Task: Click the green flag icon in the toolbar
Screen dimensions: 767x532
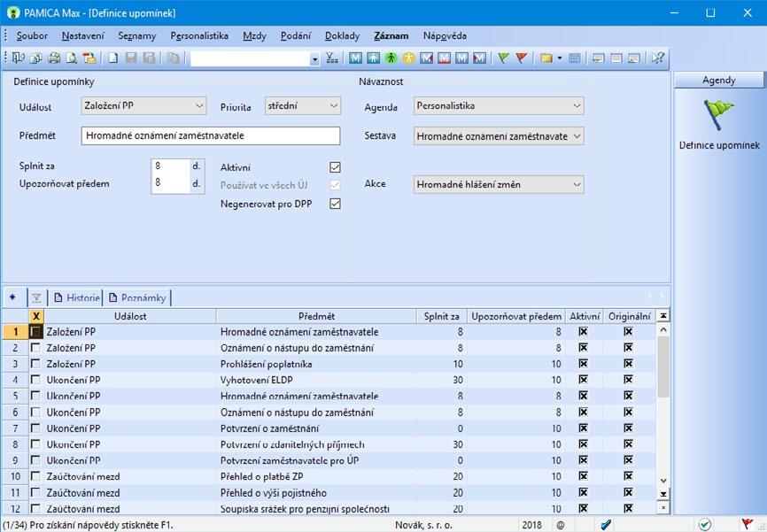Action: pyautogui.click(x=503, y=58)
